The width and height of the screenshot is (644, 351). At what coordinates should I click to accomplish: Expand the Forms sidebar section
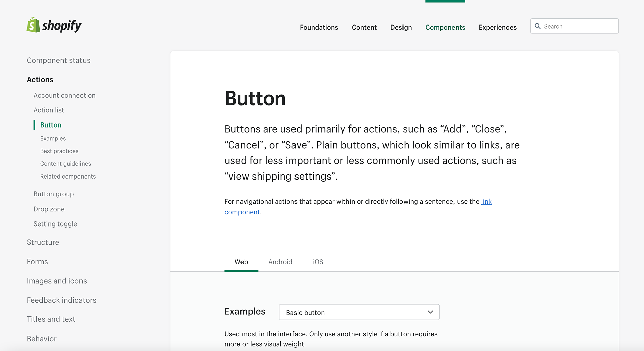coord(37,262)
